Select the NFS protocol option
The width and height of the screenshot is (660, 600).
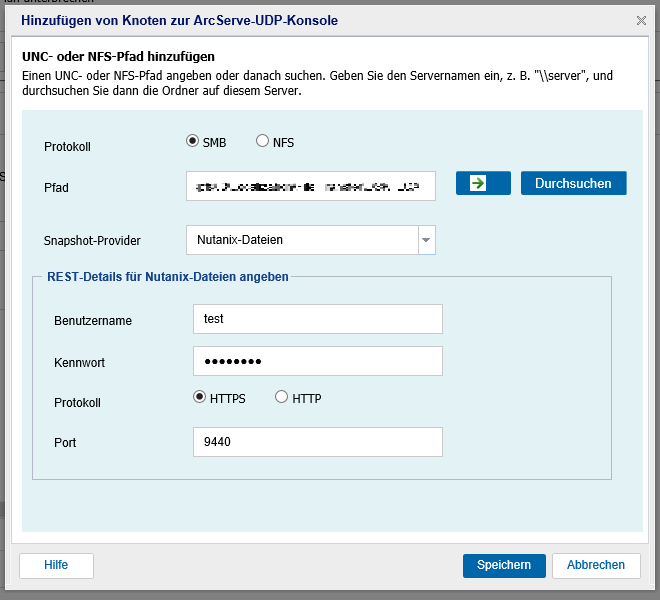click(x=262, y=141)
